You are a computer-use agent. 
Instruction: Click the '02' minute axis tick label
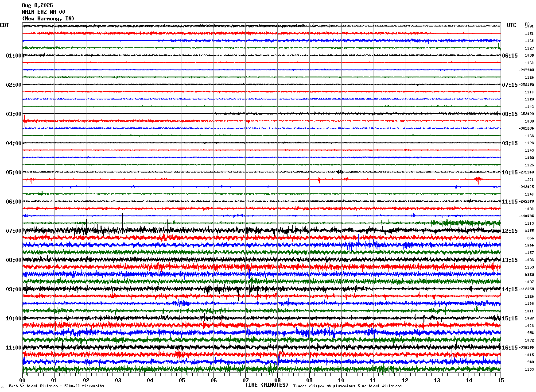(86, 380)
